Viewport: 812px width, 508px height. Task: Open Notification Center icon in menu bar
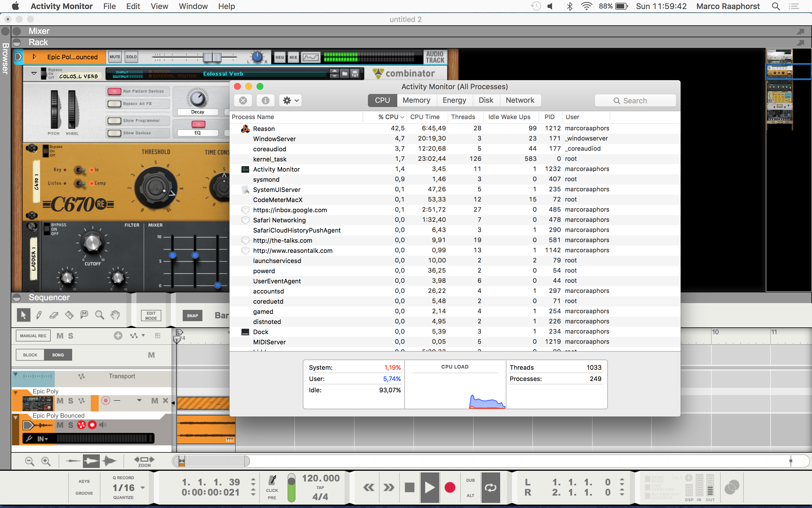[794, 6]
